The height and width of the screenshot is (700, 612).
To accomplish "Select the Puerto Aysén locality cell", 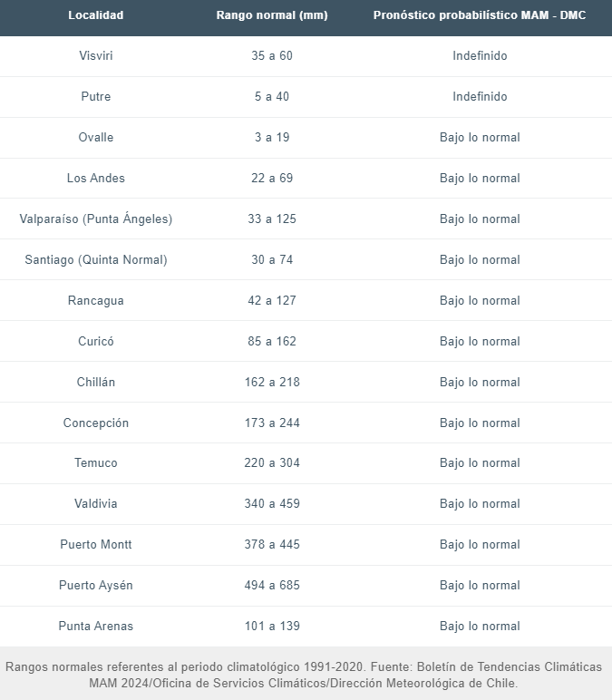I will [x=95, y=585].
